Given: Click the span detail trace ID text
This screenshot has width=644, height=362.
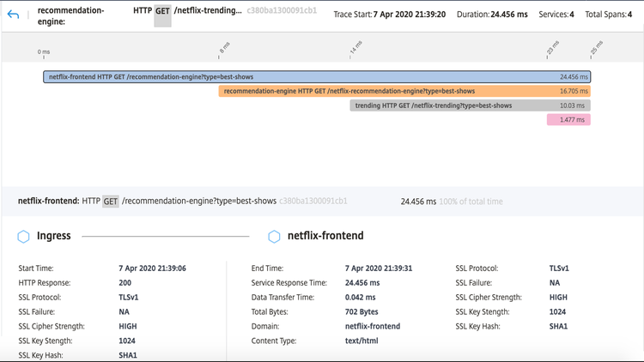Looking at the screenshot, I should [313, 201].
